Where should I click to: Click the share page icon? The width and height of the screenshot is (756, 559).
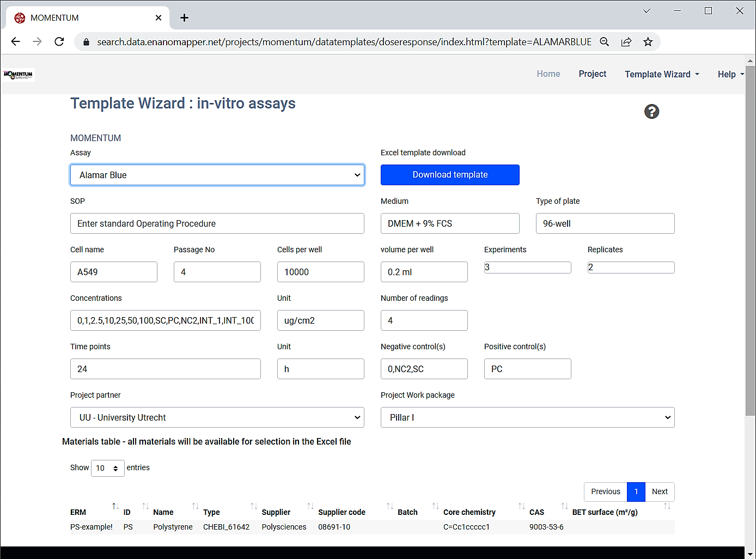click(626, 42)
